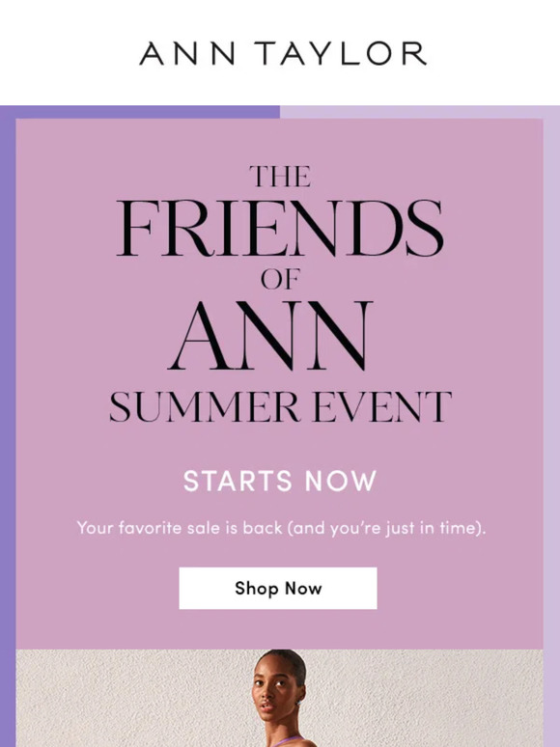
Task: Click the small THE word above FRIENDS
Action: click(280, 177)
